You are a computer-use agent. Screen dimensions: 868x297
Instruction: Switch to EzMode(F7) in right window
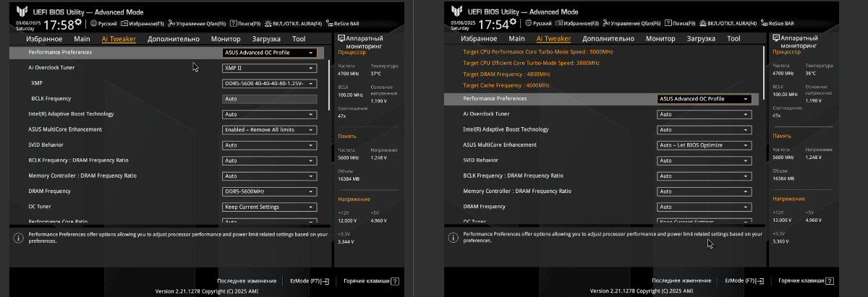pyautogui.click(x=744, y=280)
